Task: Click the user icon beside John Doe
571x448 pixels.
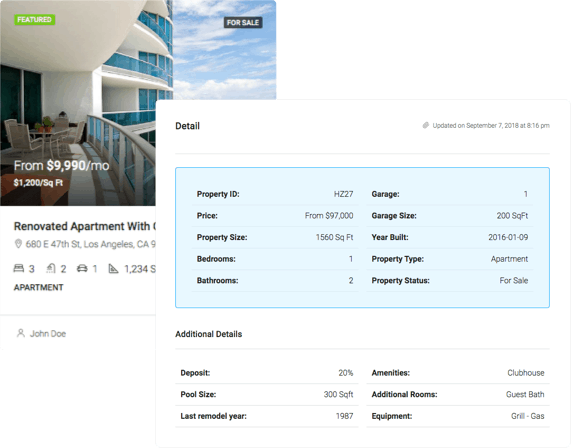Action: pos(21,333)
